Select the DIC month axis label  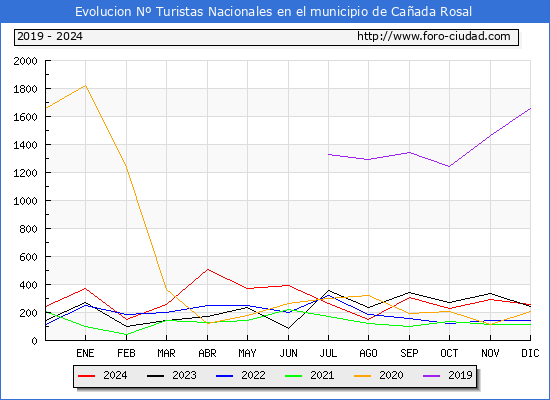point(530,353)
